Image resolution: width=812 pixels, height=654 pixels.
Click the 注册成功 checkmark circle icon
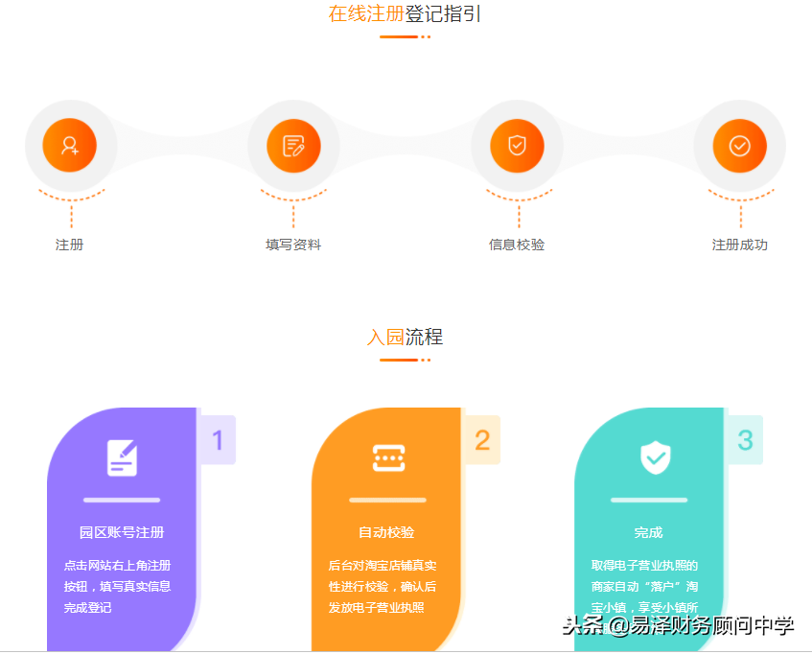[x=739, y=146]
